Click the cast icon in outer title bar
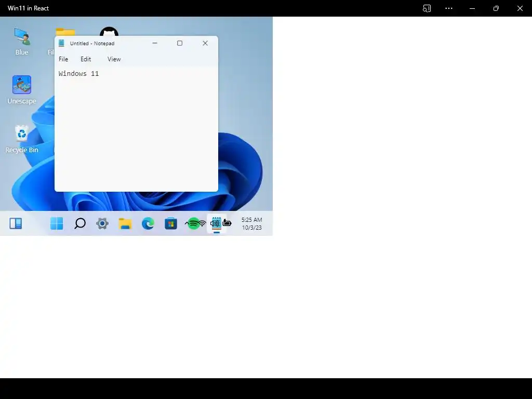Screen dimensions: 532x399 pos(427,8)
